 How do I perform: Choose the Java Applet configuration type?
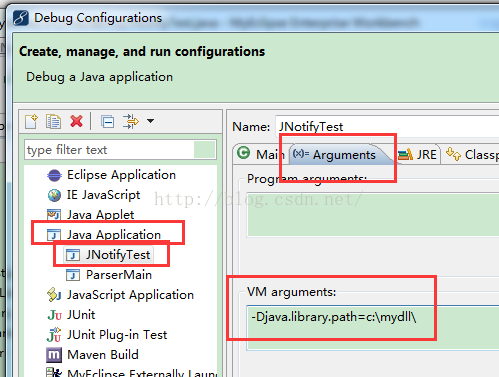tap(90, 215)
